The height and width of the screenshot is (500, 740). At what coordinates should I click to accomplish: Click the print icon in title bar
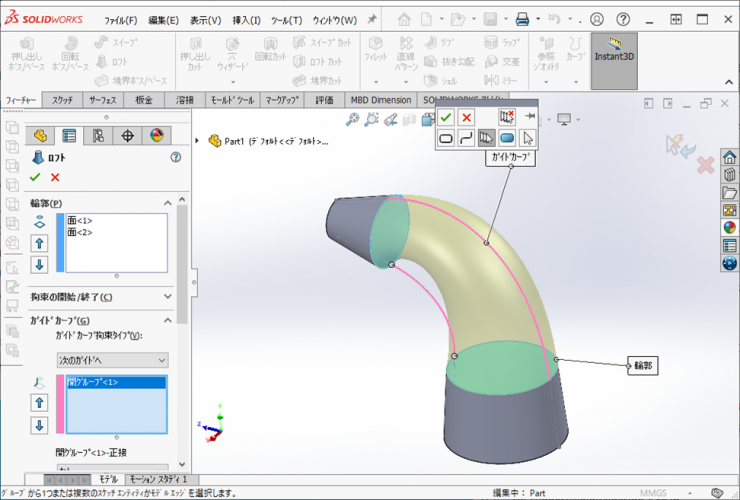[522, 19]
